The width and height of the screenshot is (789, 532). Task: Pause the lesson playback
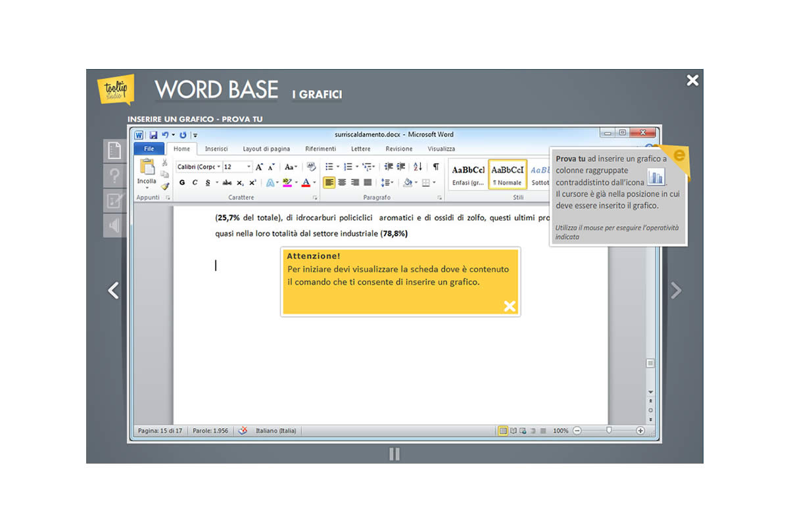point(394,454)
